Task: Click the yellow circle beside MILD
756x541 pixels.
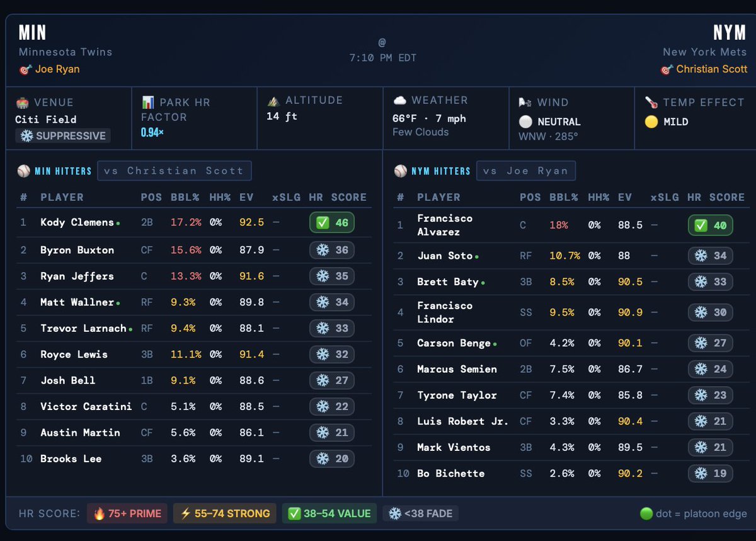Action: coord(651,122)
